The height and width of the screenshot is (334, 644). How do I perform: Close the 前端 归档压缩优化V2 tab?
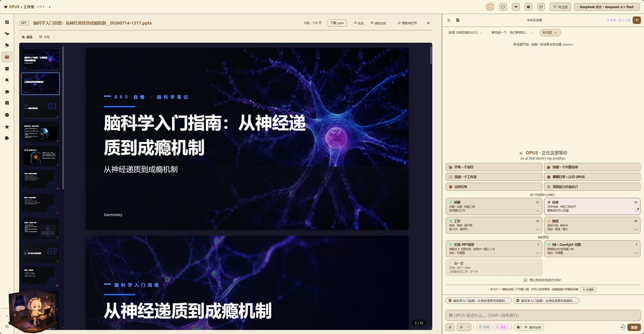[481, 32]
